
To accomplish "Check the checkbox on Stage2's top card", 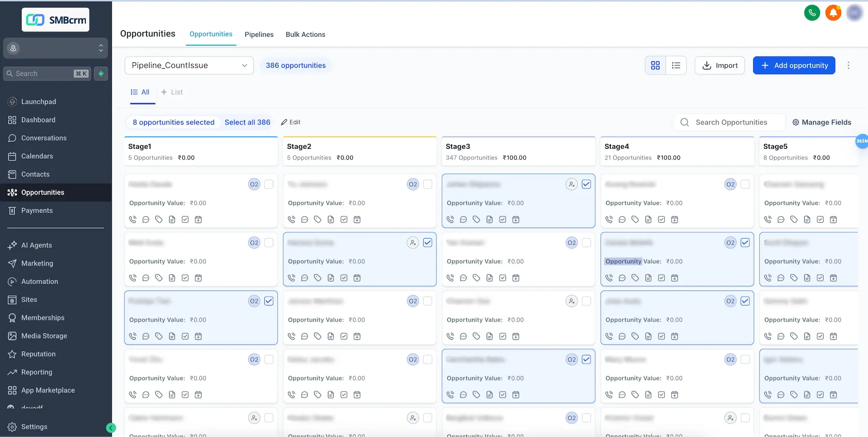I will (x=428, y=184).
